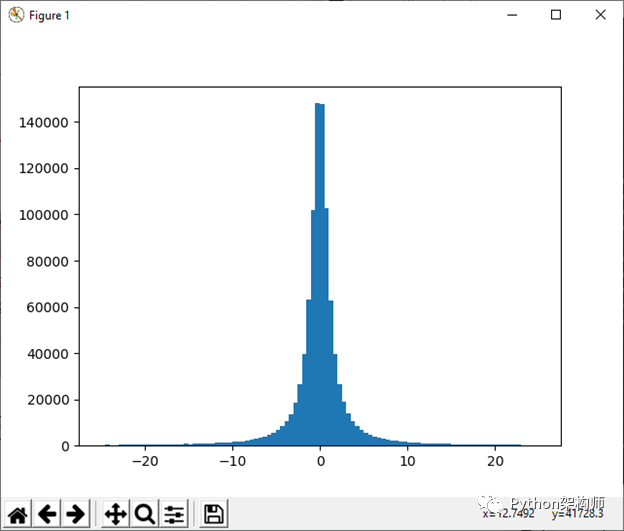Go forward to next view arrow
624x531 pixels.
click(76, 514)
